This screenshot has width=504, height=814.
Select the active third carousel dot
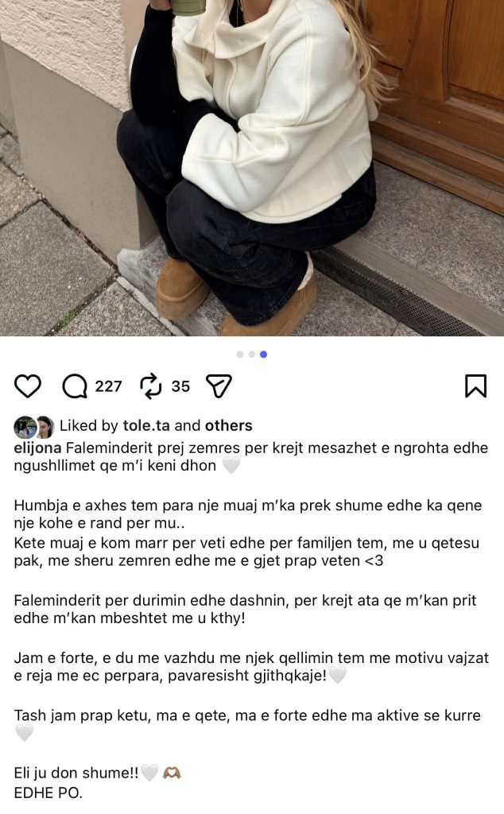point(264,354)
